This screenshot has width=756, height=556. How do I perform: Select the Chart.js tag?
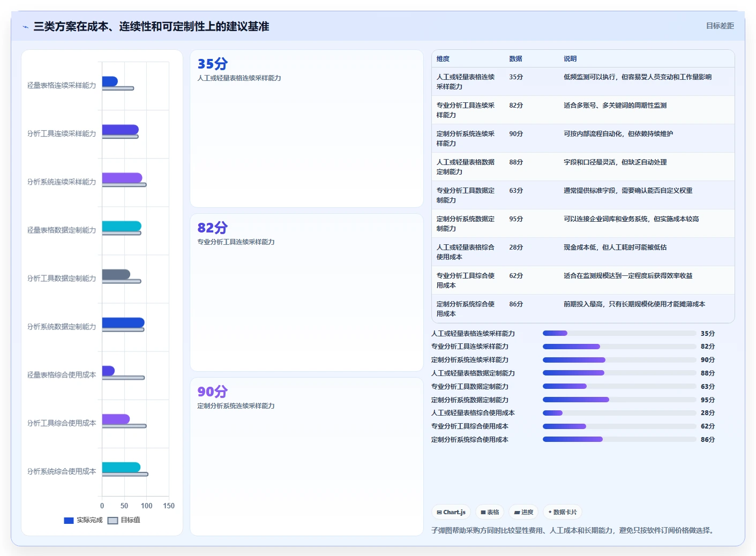[x=451, y=512]
